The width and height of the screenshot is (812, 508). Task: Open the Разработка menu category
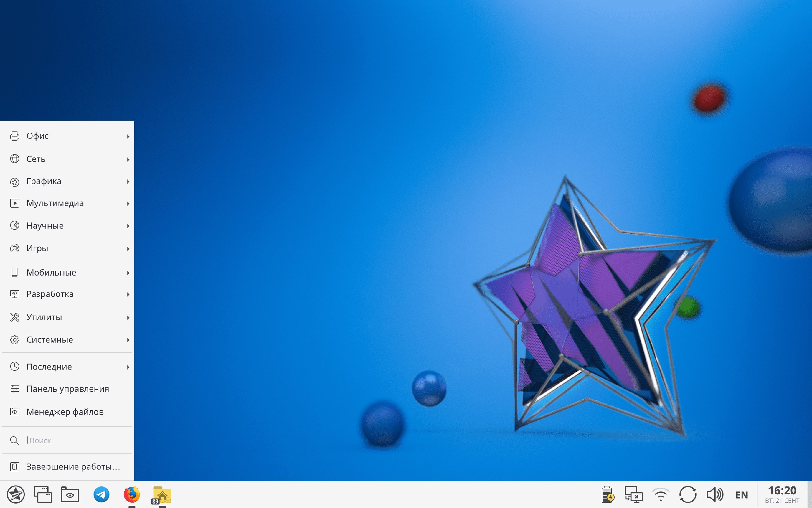[67, 294]
